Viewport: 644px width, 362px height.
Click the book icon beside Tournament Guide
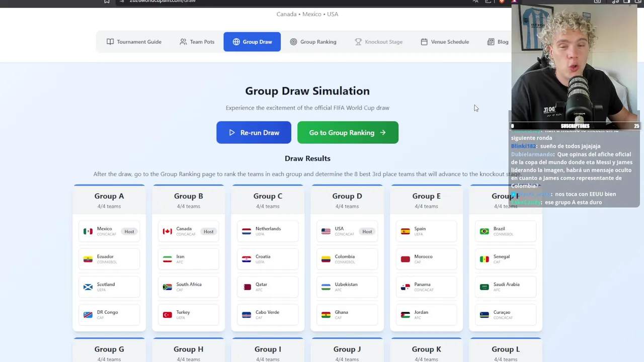pyautogui.click(x=110, y=42)
